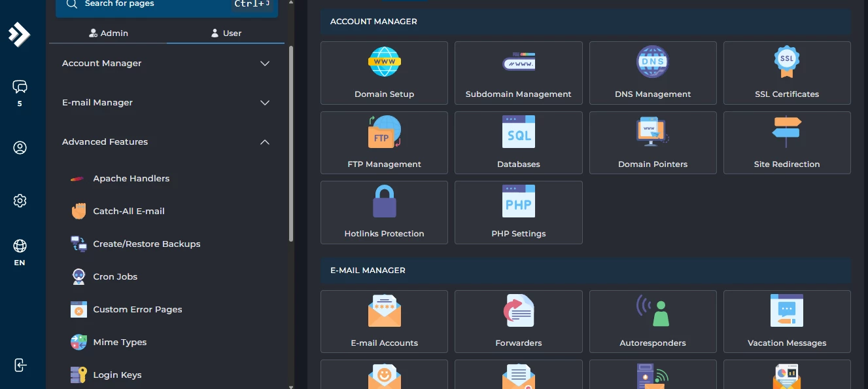This screenshot has height=389, width=868.
Task: Switch to the Admin tab
Action: click(109, 33)
